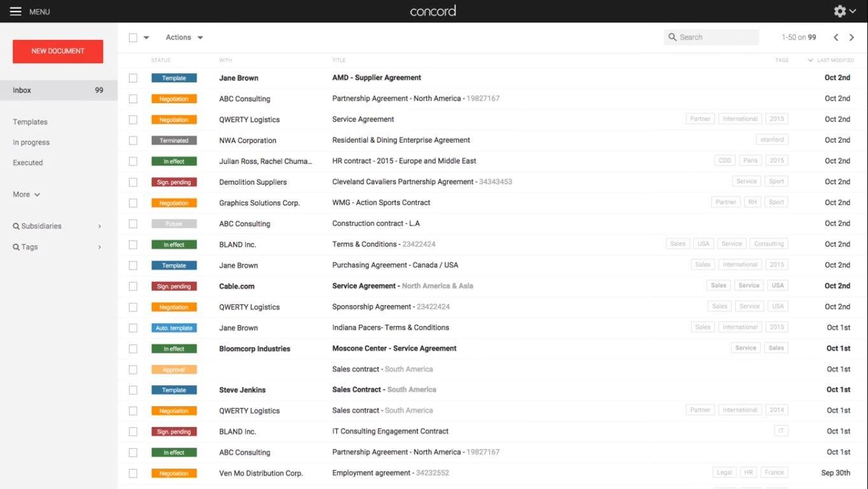Open the hamburger menu icon
The image size is (868, 489).
click(x=15, y=11)
